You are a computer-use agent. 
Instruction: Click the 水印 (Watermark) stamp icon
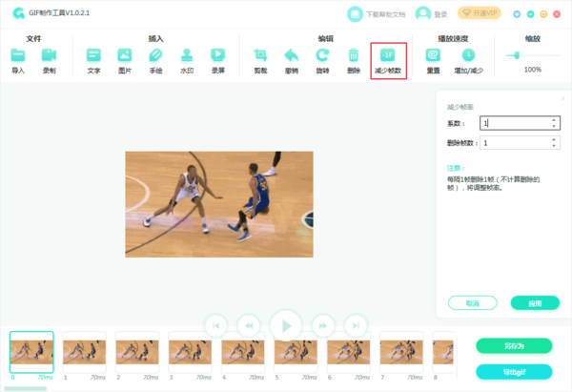pyautogui.click(x=187, y=56)
